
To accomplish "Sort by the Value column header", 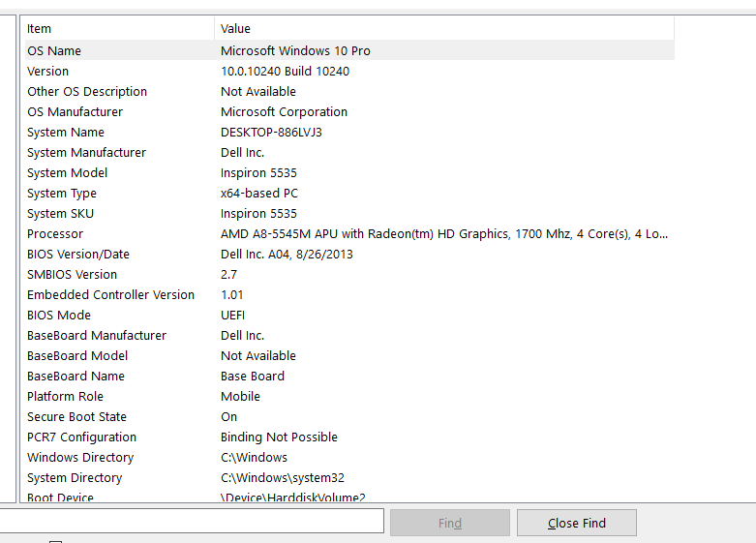I will click(x=444, y=28).
